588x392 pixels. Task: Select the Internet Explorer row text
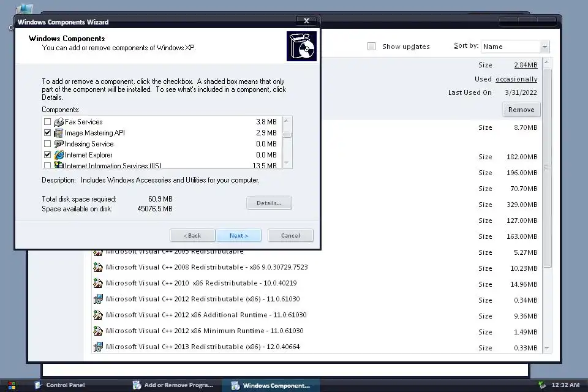point(88,155)
